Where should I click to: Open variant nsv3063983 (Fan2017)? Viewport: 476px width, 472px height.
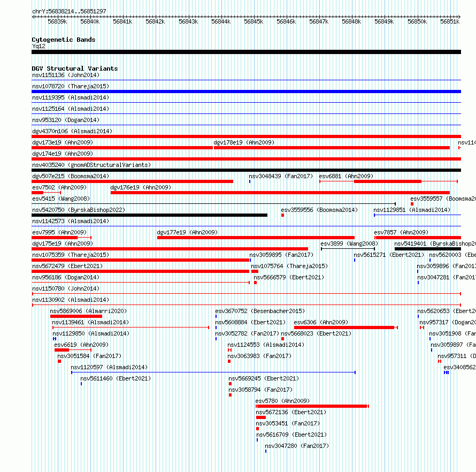coord(259,356)
